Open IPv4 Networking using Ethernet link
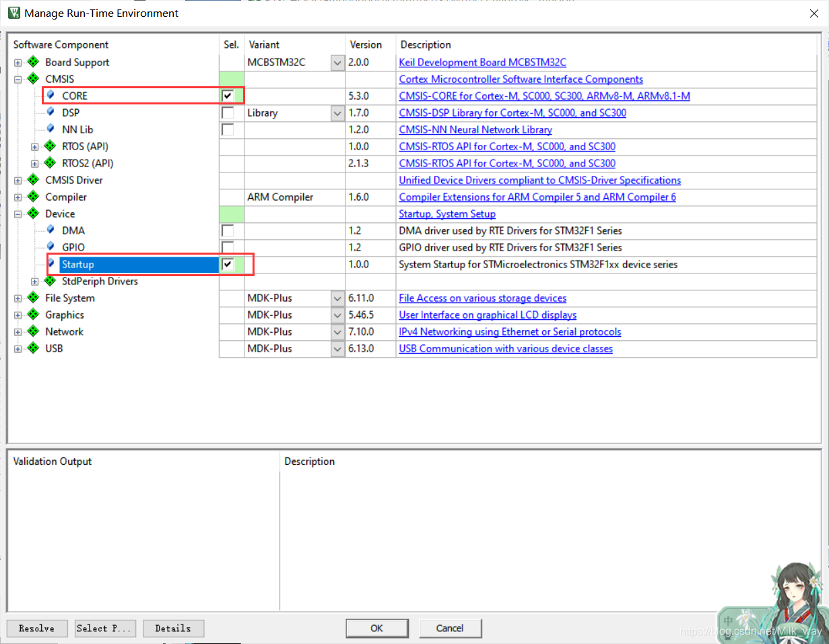This screenshot has height=644, width=829. tap(510, 331)
